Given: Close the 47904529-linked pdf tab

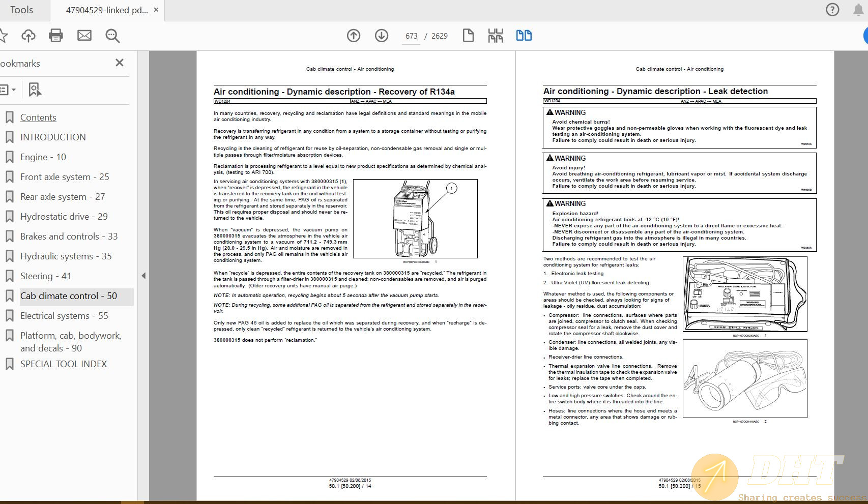Looking at the screenshot, I should (x=156, y=10).
